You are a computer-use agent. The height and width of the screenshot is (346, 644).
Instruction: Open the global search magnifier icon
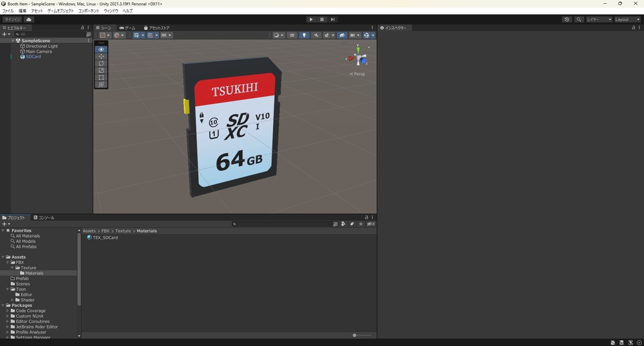[x=579, y=20]
